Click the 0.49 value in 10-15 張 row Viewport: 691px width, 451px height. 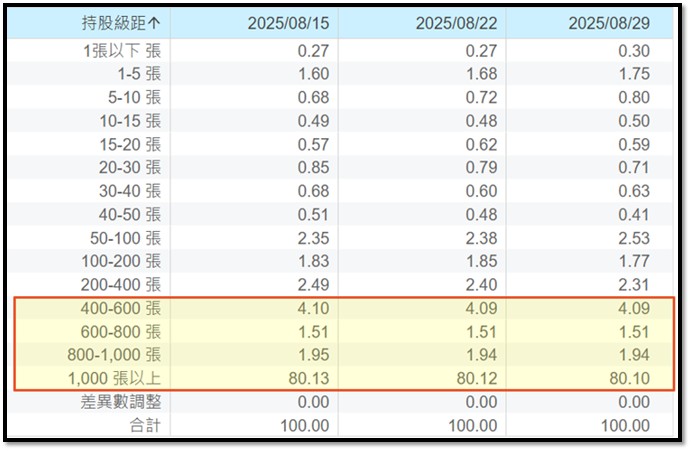(313, 121)
